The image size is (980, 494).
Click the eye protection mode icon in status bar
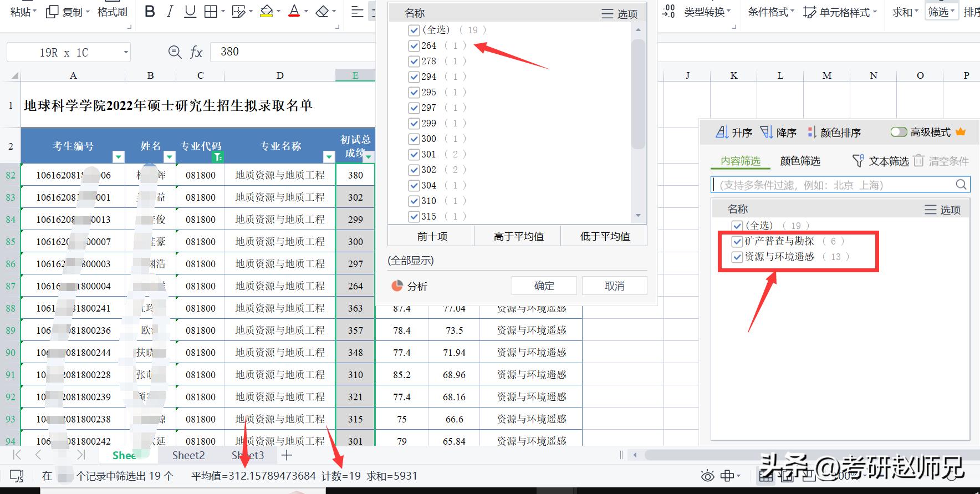707,476
